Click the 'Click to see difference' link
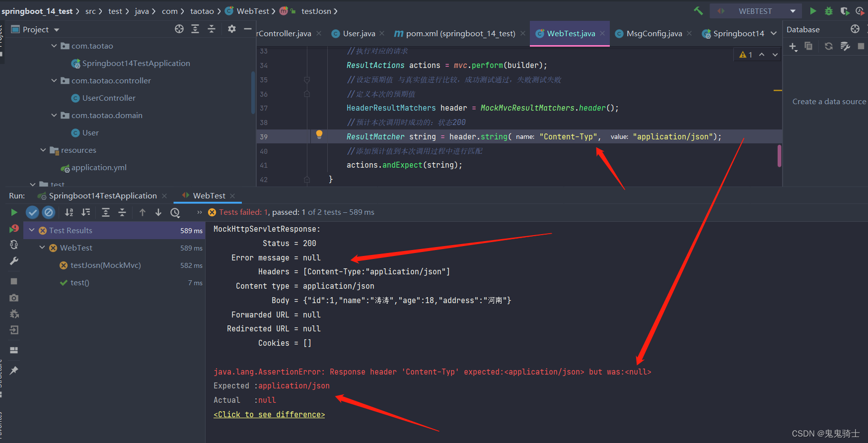This screenshot has height=443, width=868. point(269,414)
